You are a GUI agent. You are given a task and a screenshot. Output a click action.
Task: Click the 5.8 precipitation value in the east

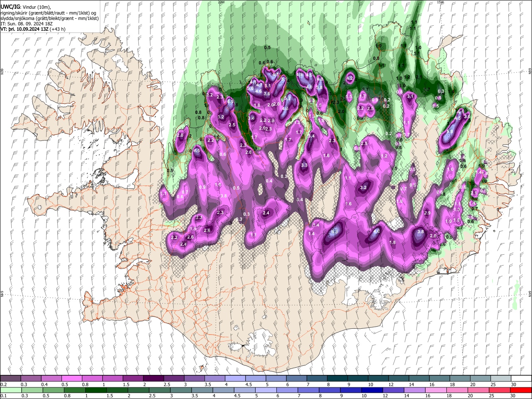(450, 131)
